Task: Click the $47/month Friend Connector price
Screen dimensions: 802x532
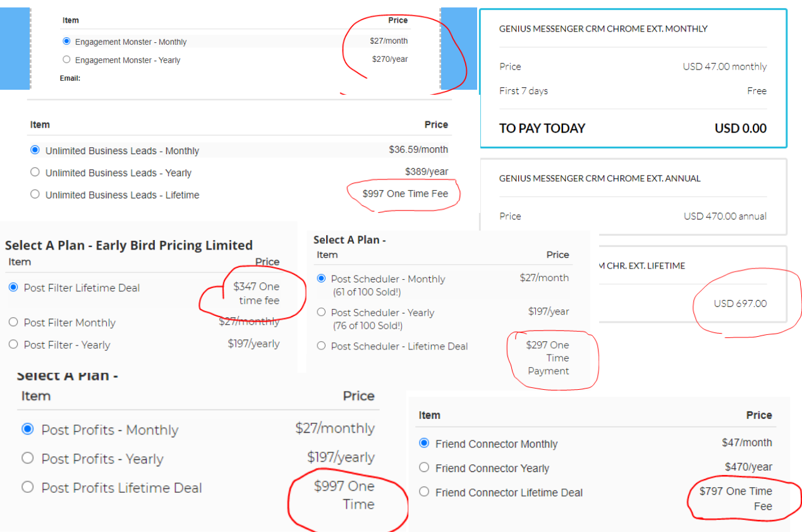Action: coord(747,443)
